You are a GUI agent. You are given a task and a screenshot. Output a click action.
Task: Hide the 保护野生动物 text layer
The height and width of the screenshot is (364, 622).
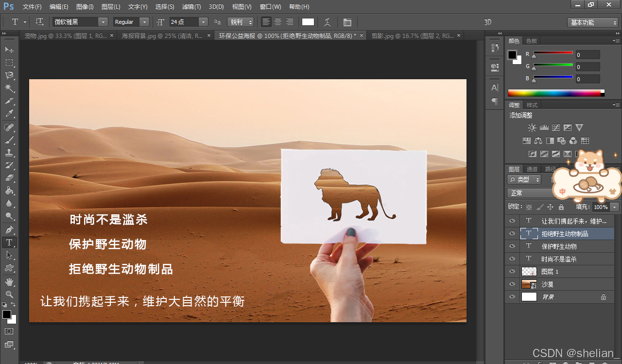512,246
